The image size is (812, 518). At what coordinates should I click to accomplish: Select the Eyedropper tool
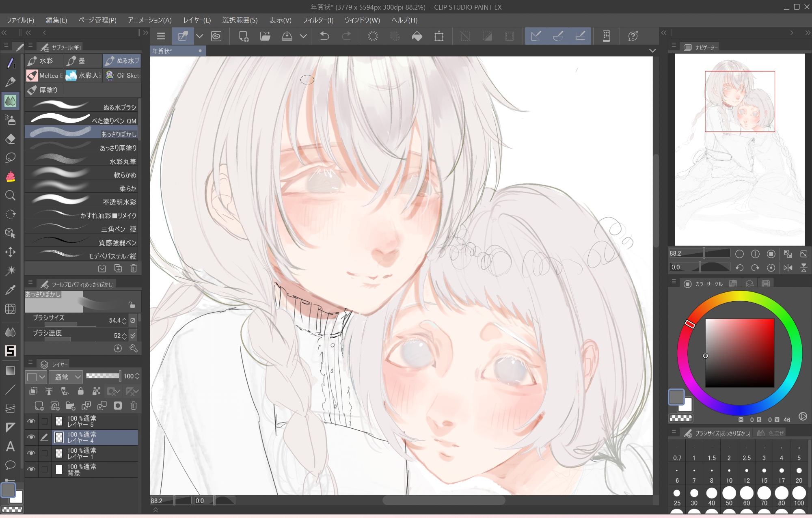(x=11, y=290)
